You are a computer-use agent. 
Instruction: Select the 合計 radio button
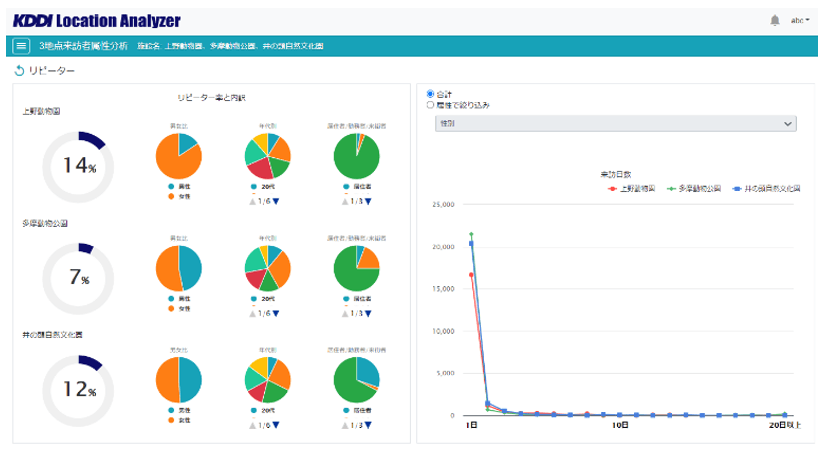(431, 94)
